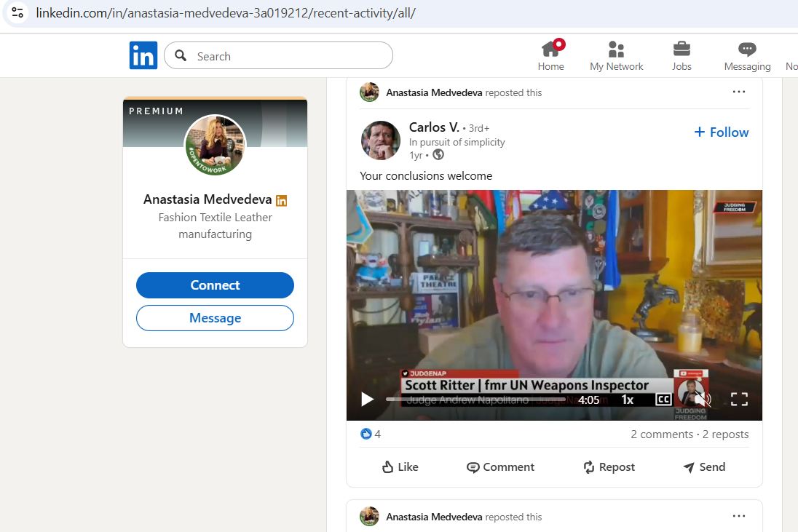Click the Connect button
The width and height of the screenshot is (798, 532).
[215, 285]
